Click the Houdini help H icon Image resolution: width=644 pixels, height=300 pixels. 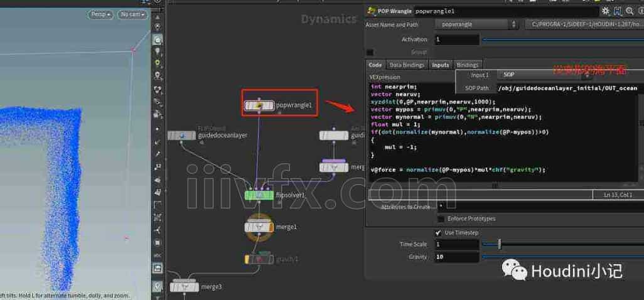(x=618, y=11)
